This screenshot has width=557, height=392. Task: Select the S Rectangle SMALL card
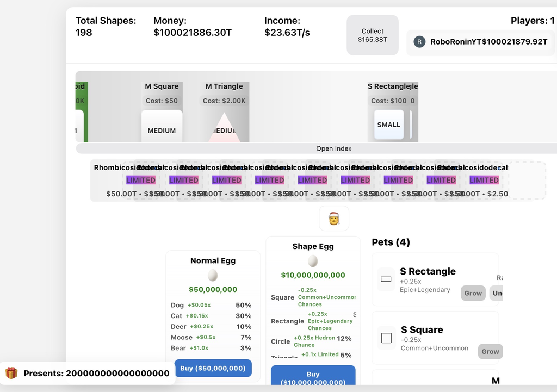click(389, 125)
